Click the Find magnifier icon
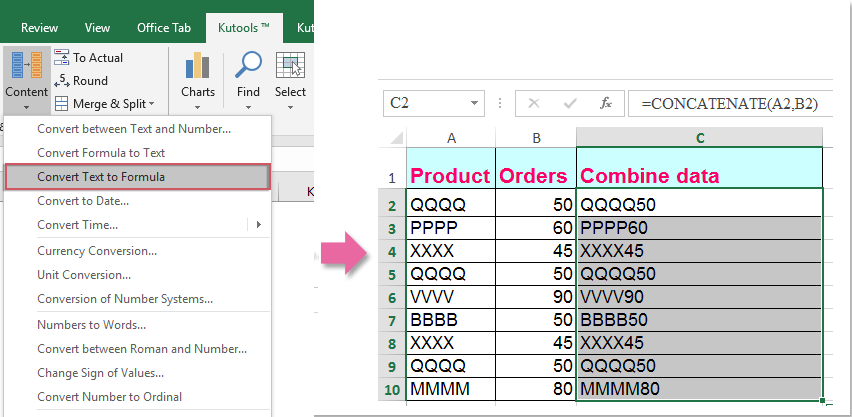852x417 pixels. (x=248, y=66)
